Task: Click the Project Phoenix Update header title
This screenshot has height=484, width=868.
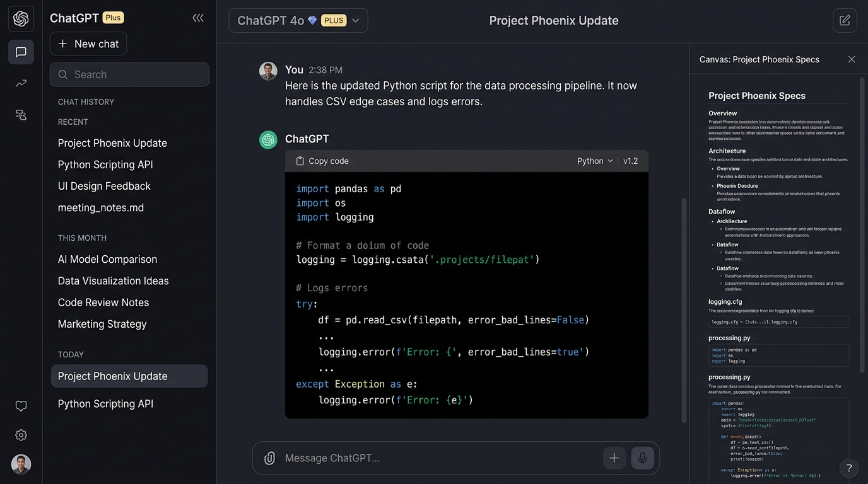Action: click(554, 20)
